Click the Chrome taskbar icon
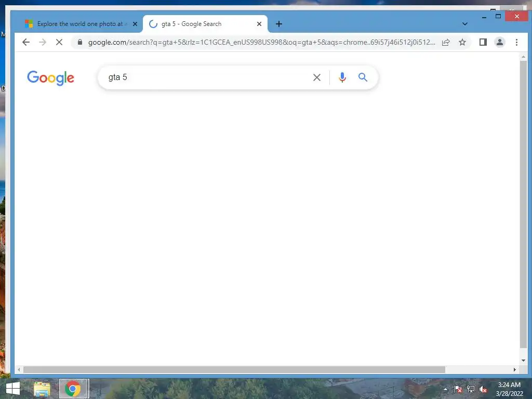This screenshot has width=532, height=399. 73,389
